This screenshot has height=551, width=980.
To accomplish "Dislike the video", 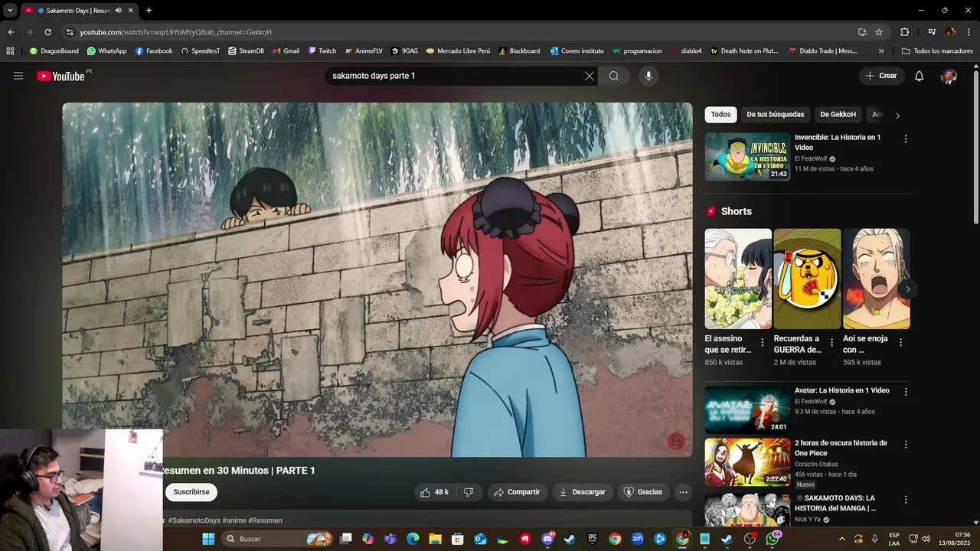I will point(469,492).
